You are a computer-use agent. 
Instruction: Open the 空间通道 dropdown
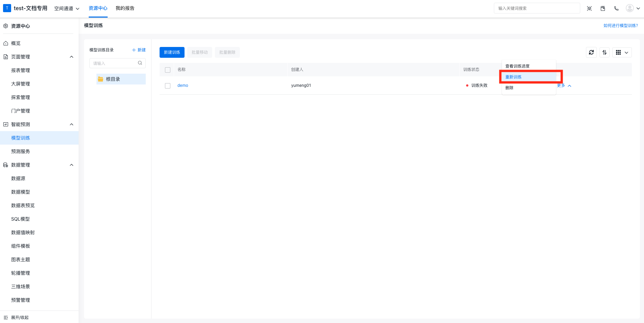67,8
